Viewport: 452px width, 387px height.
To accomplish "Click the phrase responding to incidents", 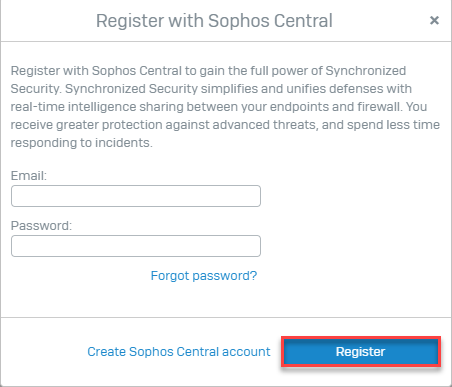I will click(81, 143).
